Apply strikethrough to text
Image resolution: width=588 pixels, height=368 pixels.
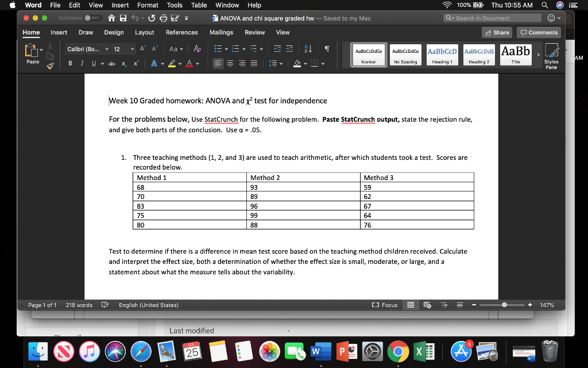111,62
